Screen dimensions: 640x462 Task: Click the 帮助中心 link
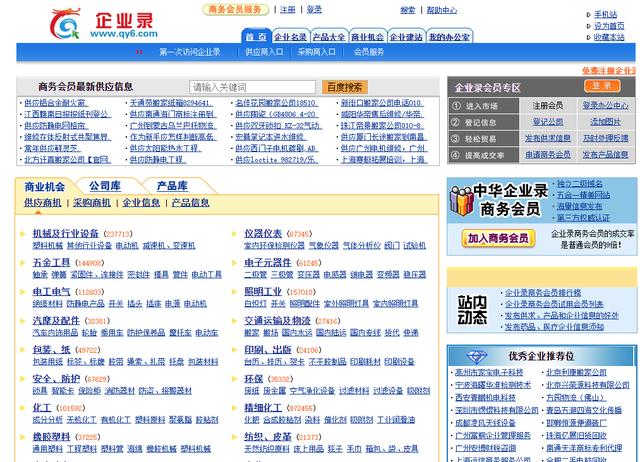point(442,10)
